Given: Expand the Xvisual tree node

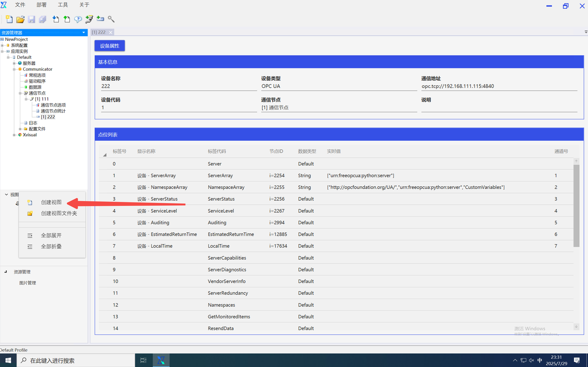Looking at the screenshot, I should point(14,135).
